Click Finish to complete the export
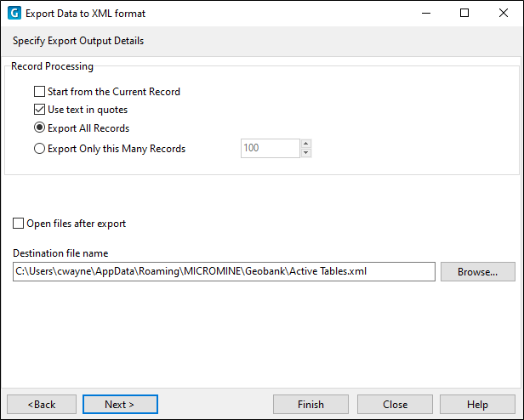The height and width of the screenshot is (420, 524). click(310, 405)
